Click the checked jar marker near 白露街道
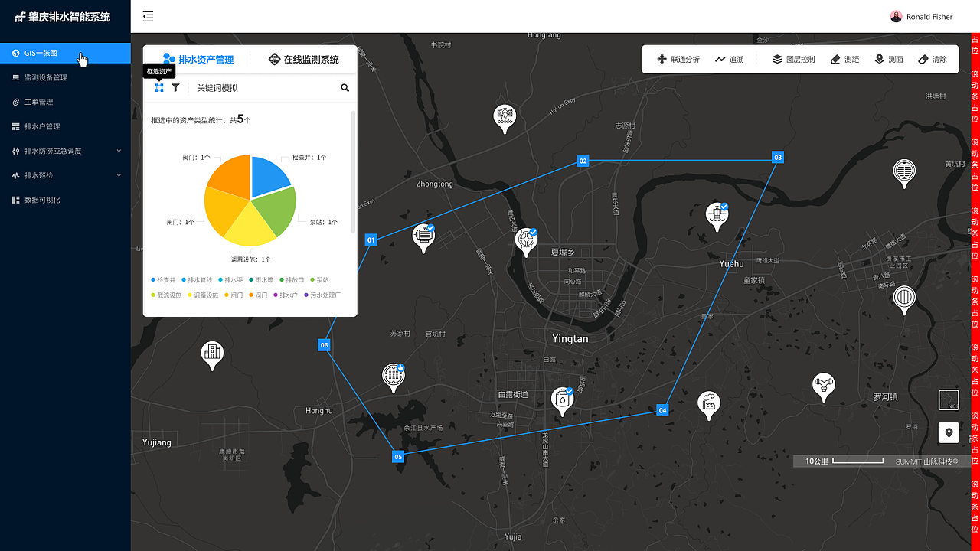 563,401
